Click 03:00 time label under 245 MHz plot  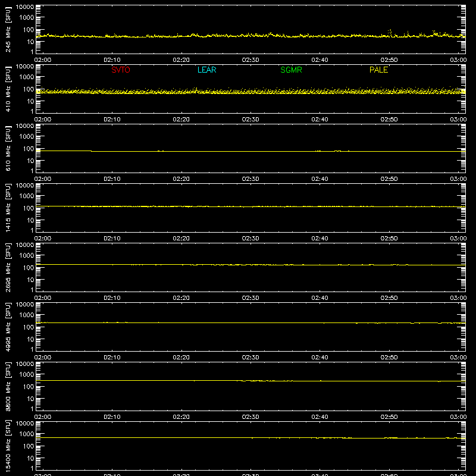pyautogui.click(x=458, y=60)
